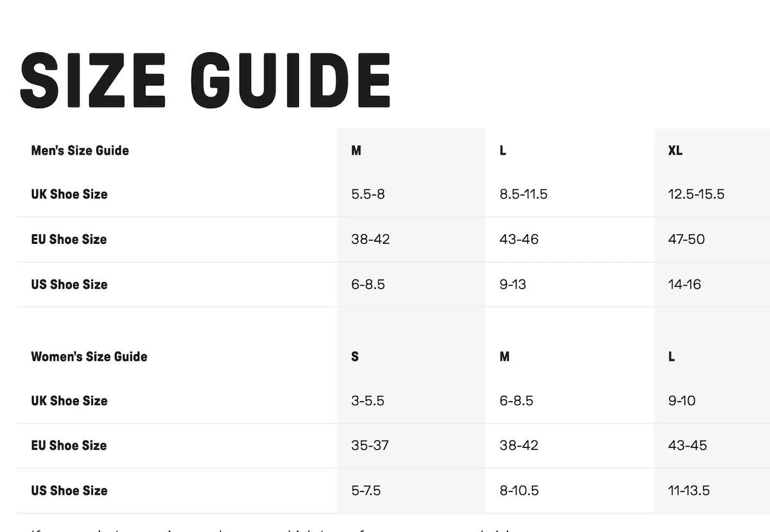770x532 pixels.
Task: Select the Men's Size Guide label
Action: click(80, 151)
